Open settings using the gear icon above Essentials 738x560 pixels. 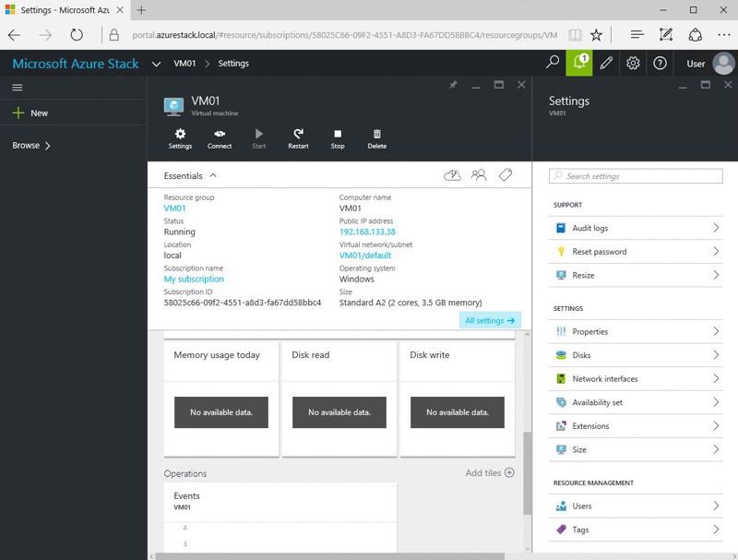click(x=179, y=139)
